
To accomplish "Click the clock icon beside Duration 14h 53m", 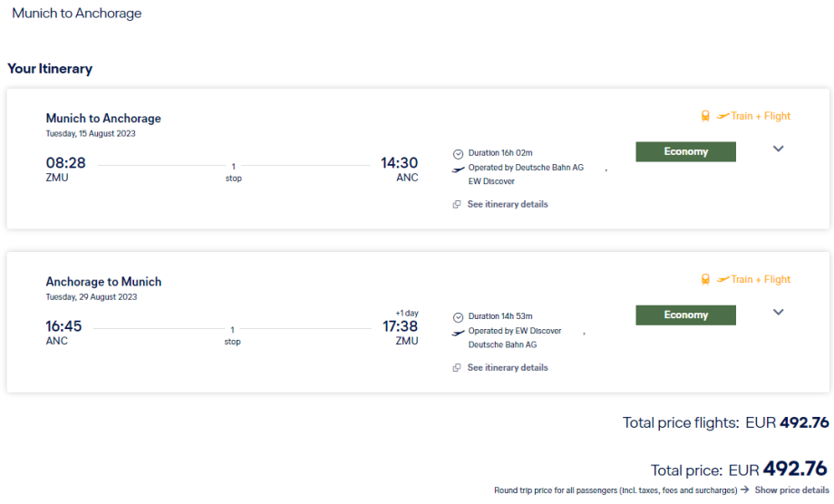I will (458, 317).
